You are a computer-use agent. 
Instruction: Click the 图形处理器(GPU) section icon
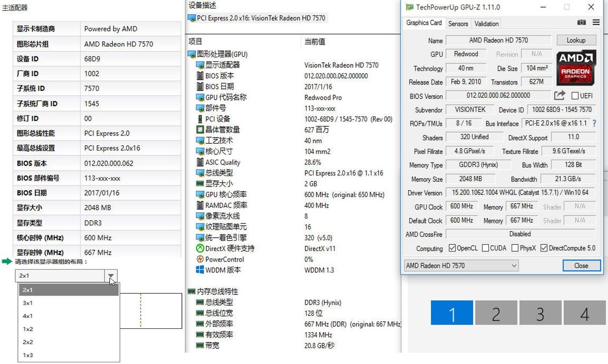point(192,54)
